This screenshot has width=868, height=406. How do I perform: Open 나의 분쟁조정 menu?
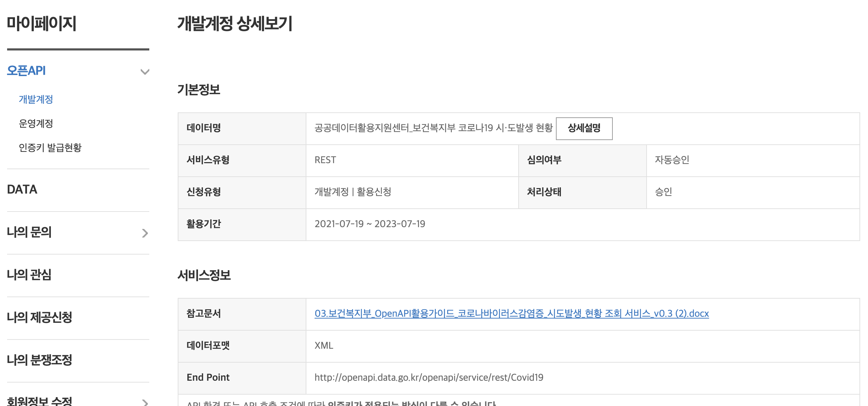tap(39, 360)
